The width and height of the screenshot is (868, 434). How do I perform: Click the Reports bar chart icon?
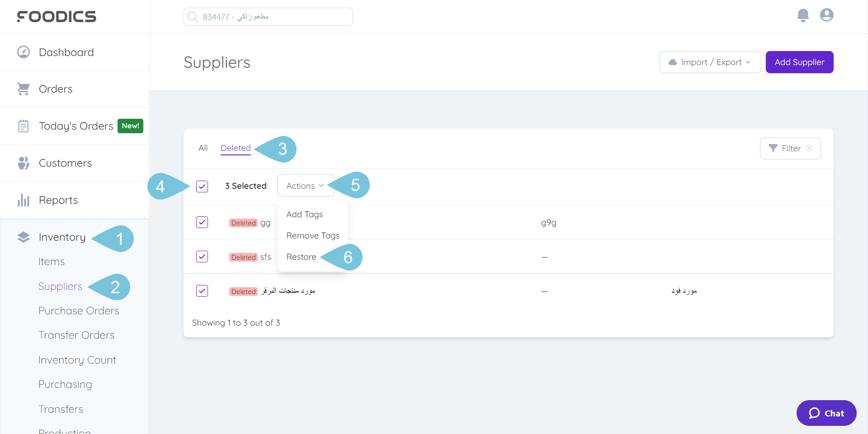tap(24, 200)
